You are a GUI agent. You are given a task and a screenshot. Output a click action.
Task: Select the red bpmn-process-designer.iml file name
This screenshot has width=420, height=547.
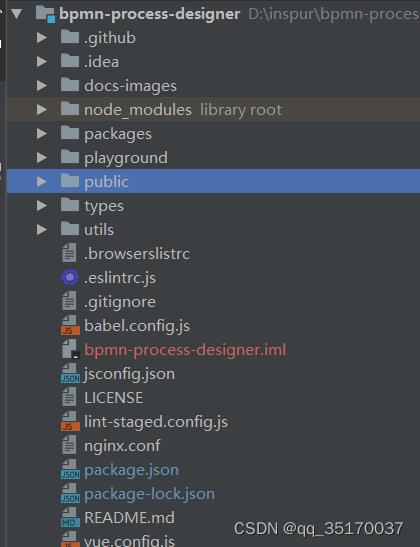tap(185, 350)
